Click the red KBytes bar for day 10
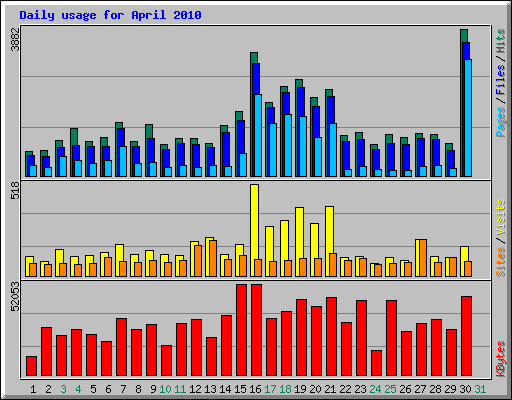The image size is (512, 400). (166, 361)
